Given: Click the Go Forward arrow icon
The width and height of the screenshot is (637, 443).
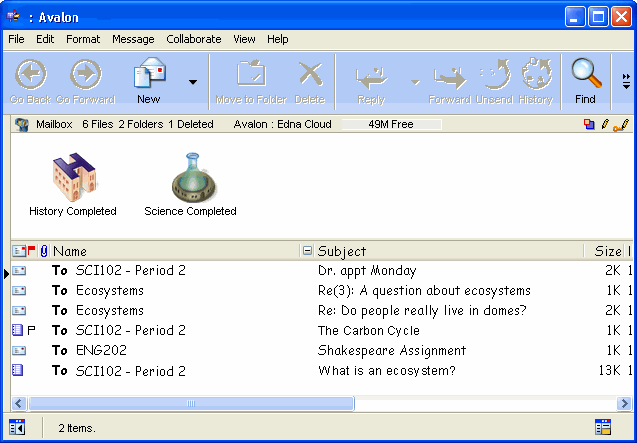Looking at the screenshot, I should [x=85, y=75].
